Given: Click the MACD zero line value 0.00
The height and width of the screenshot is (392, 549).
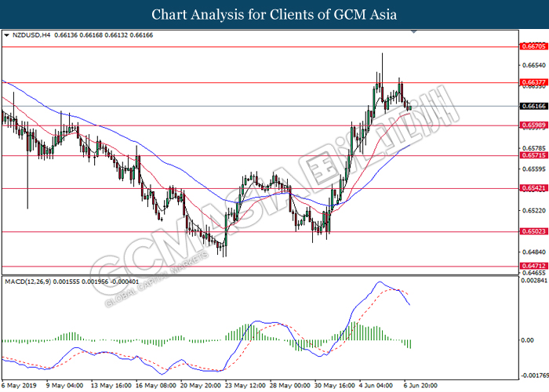Looking at the screenshot, I should pos(527,340).
